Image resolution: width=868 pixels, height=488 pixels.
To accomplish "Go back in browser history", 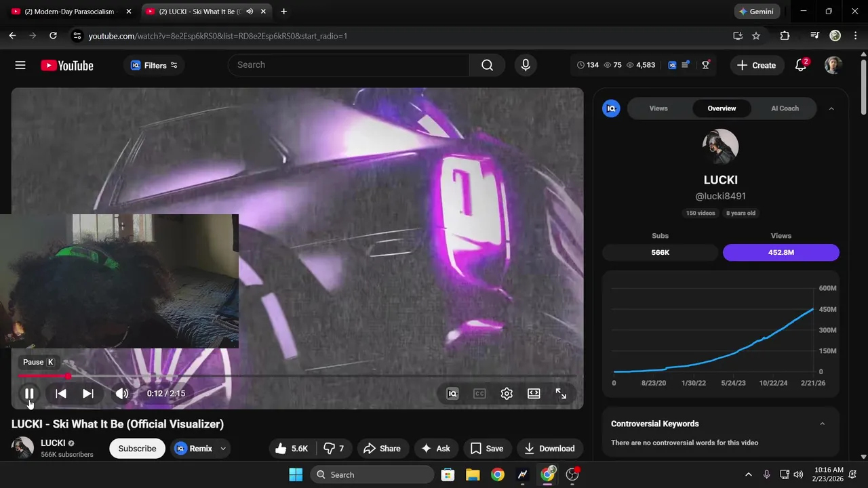I will (12, 36).
